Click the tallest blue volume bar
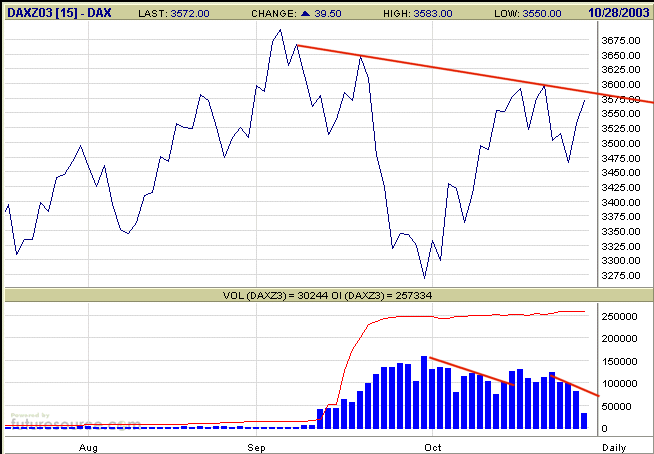Screen dimensions: 654x454 [424, 392]
